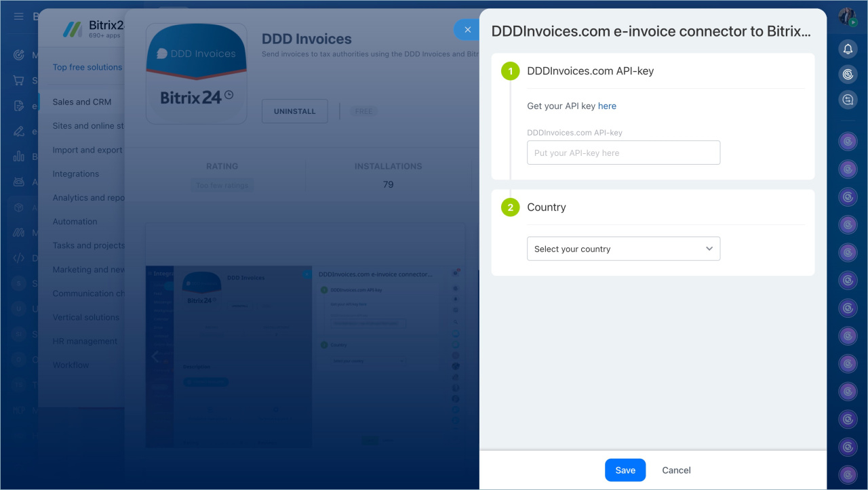Open Top free solutions link

[x=87, y=67]
